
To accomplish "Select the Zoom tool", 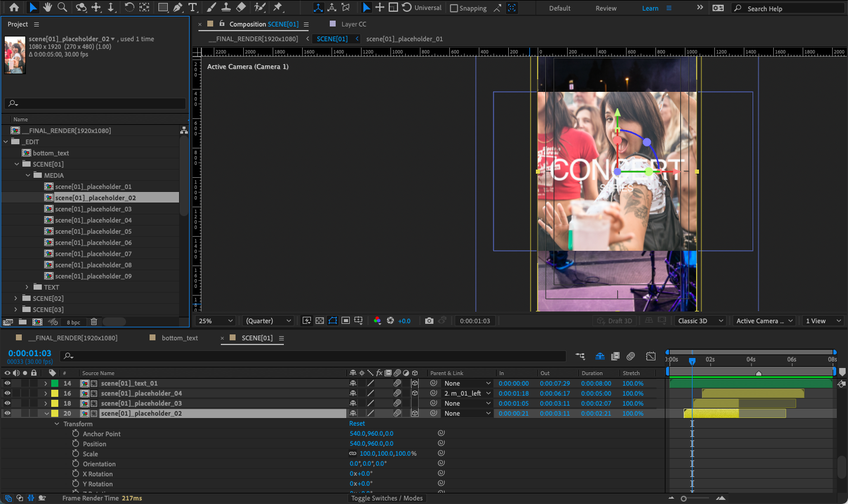I will coord(61,8).
